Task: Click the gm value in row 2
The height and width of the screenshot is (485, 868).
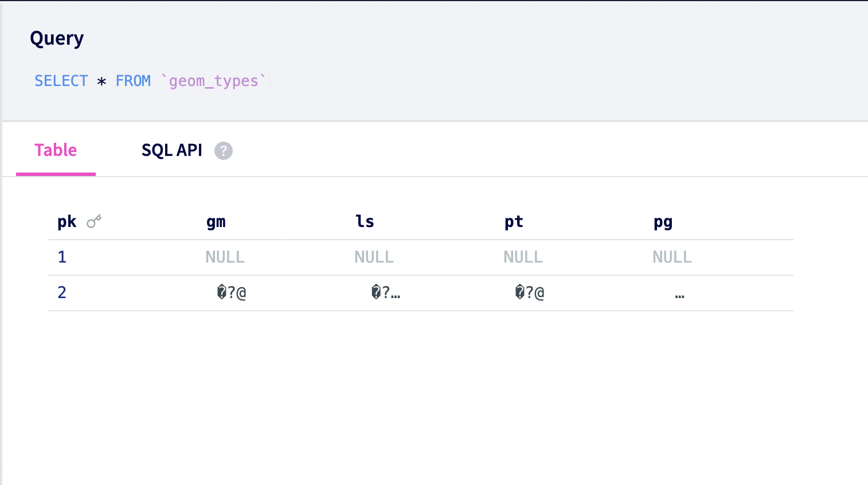Action: coord(232,292)
